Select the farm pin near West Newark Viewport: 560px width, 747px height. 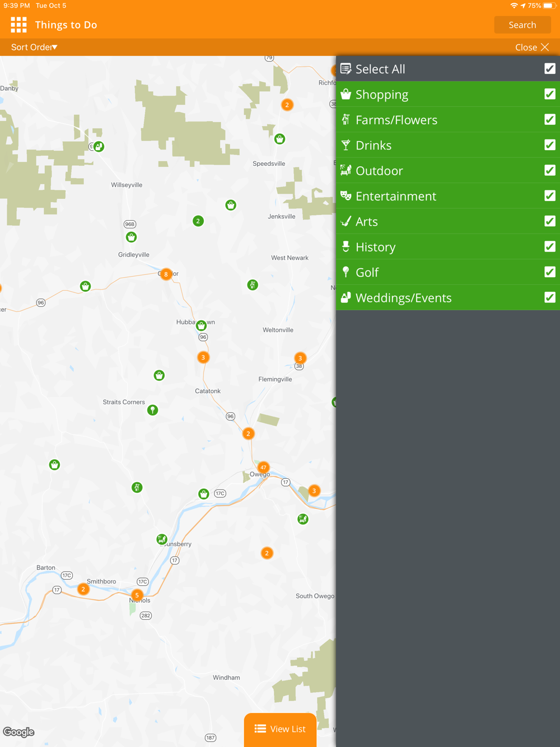(x=253, y=285)
